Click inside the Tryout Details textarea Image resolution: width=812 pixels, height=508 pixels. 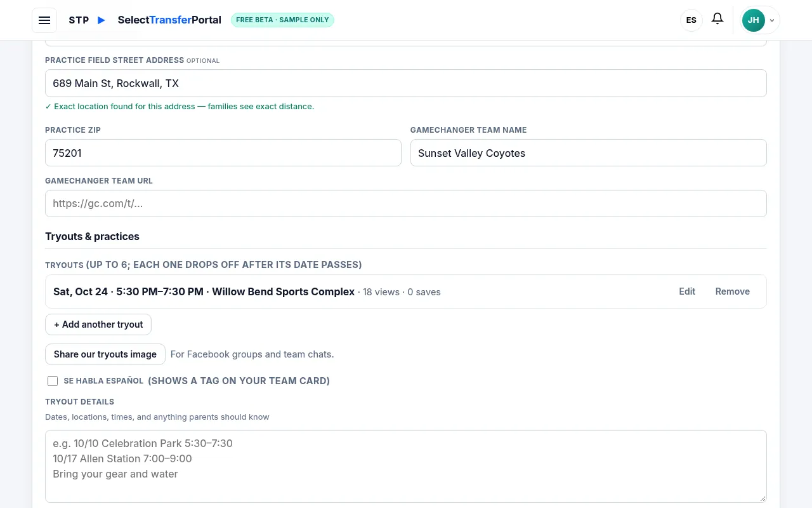click(x=406, y=467)
